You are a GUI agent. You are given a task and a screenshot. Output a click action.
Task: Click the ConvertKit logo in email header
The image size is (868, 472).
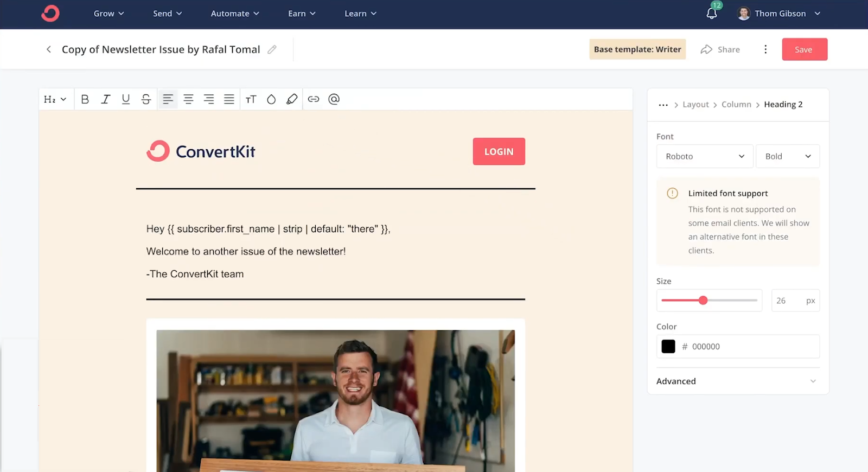click(x=201, y=151)
